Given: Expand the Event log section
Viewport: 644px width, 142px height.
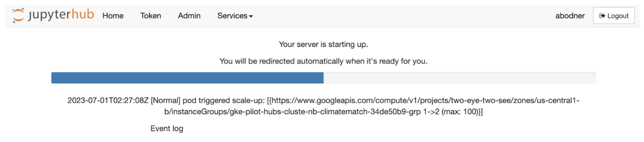Looking at the screenshot, I should coord(167,129).
